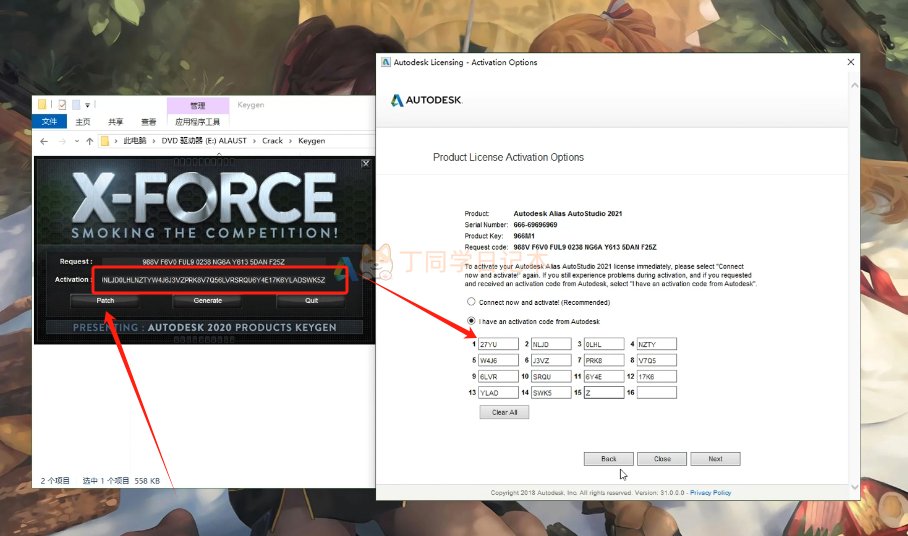Image resolution: width=908 pixels, height=536 pixels.
Task: Click the Quit button in X-Force keygen
Action: [311, 300]
